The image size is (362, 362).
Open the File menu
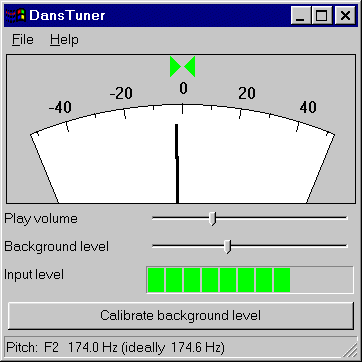(x=23, y=40)
